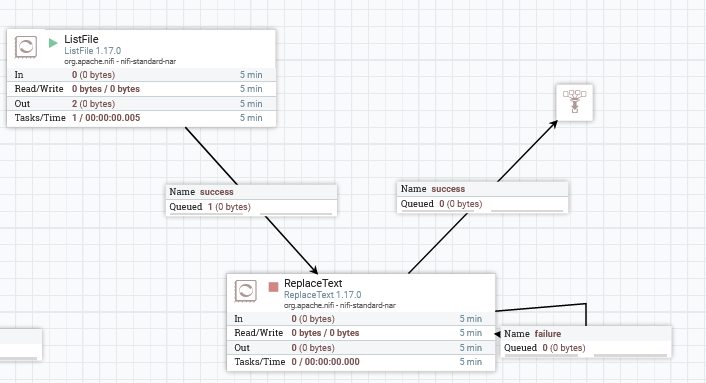Select the success connection leading to the funnel
The width and height of the screenshot is (706, 383).
point(482,197)
